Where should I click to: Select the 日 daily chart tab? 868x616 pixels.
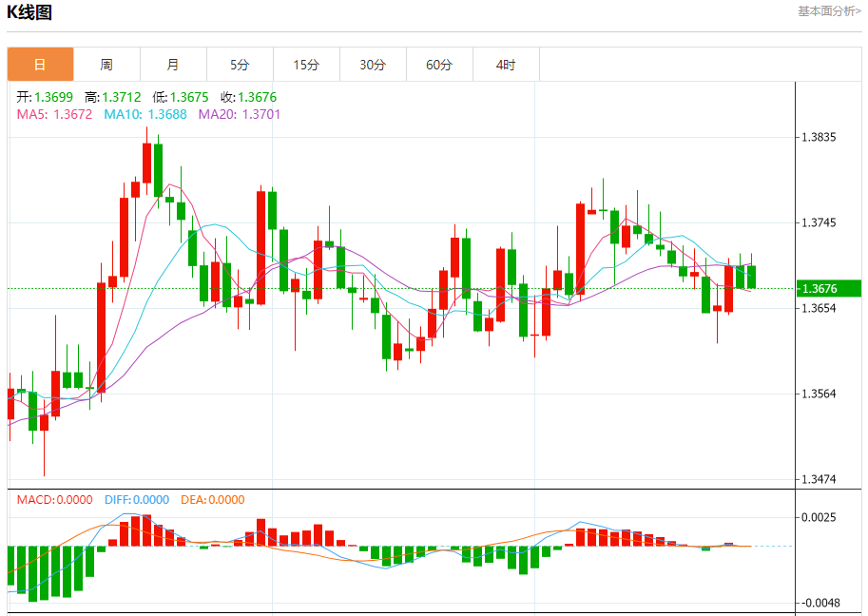(x=41, y=65)
